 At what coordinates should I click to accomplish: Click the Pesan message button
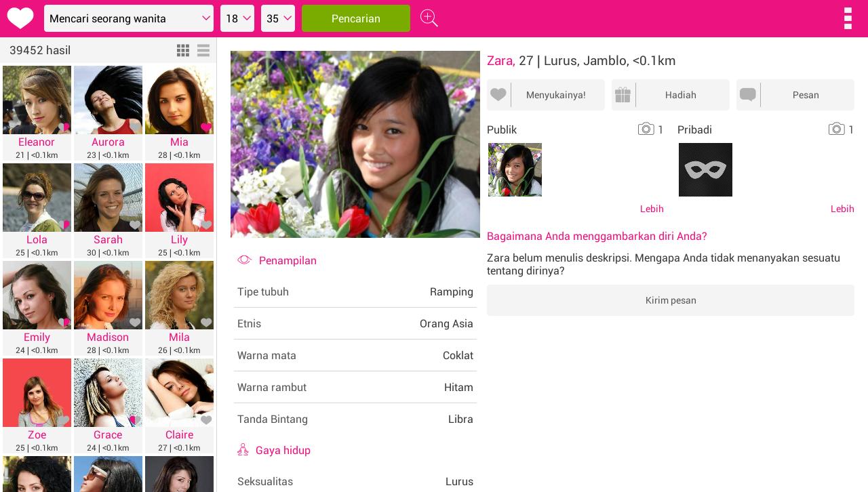click(795, 95)
